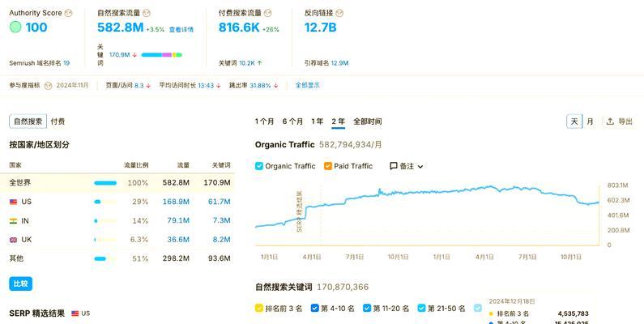Toggle the light blue checkbox after 第 21-50 名

click(x=477, y=308)
